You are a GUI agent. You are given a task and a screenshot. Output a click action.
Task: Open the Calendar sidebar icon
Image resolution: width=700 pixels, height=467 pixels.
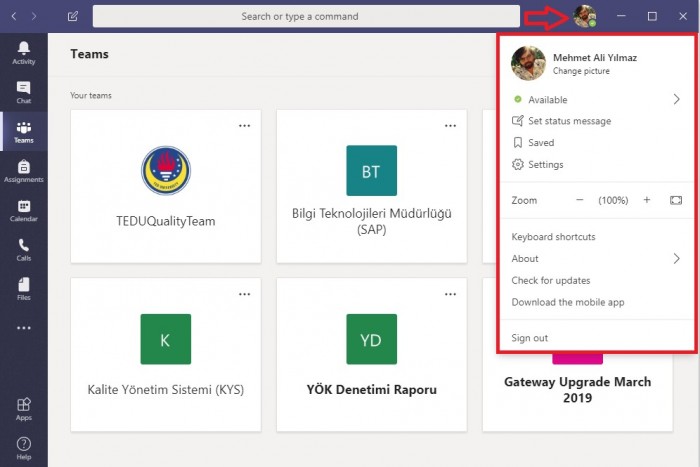pyautogui.click(x=24, y=206)
